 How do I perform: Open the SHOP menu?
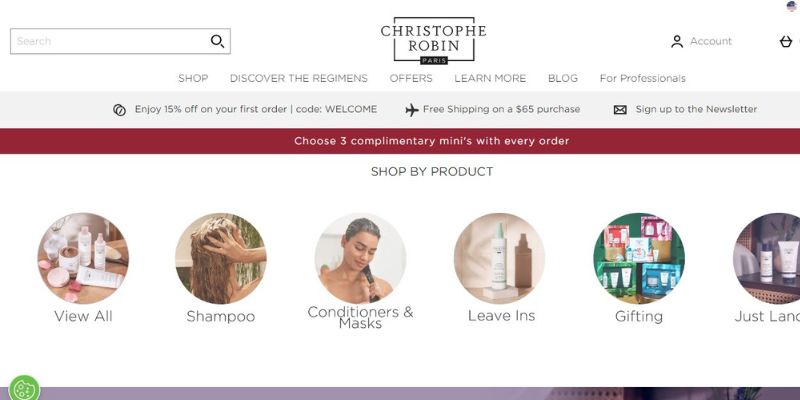pyautogui.click(x=193, y=79)
